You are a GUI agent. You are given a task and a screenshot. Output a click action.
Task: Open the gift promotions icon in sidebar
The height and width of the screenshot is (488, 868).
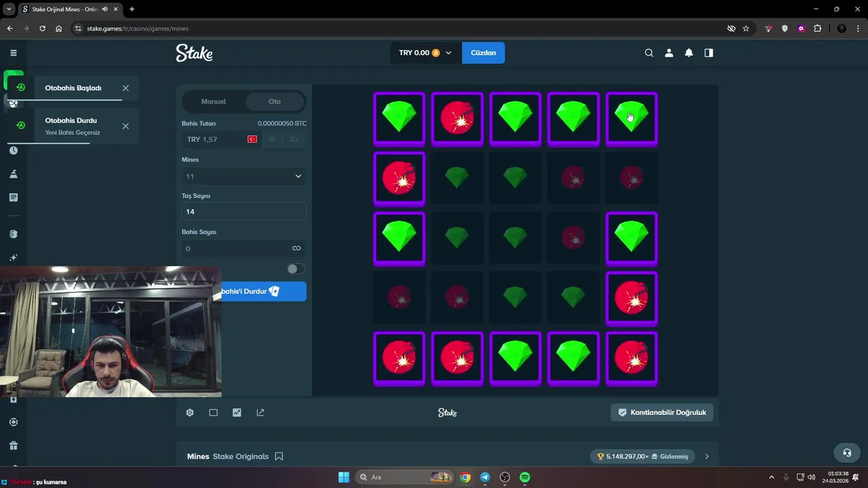(13, 445)
